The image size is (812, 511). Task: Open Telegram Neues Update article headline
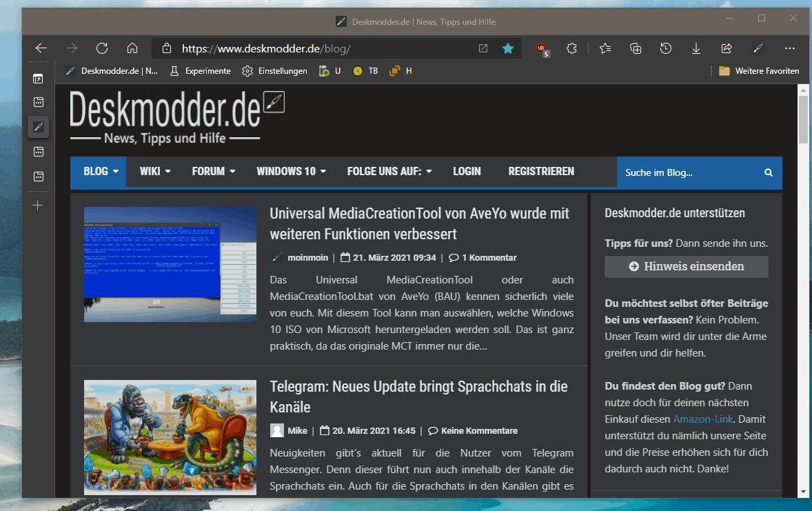tap(418, 397)
